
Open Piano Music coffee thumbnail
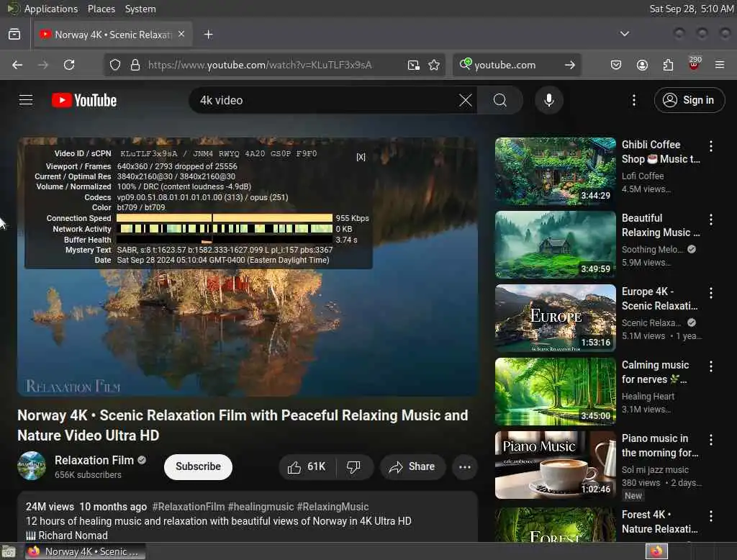coord(555,465)
